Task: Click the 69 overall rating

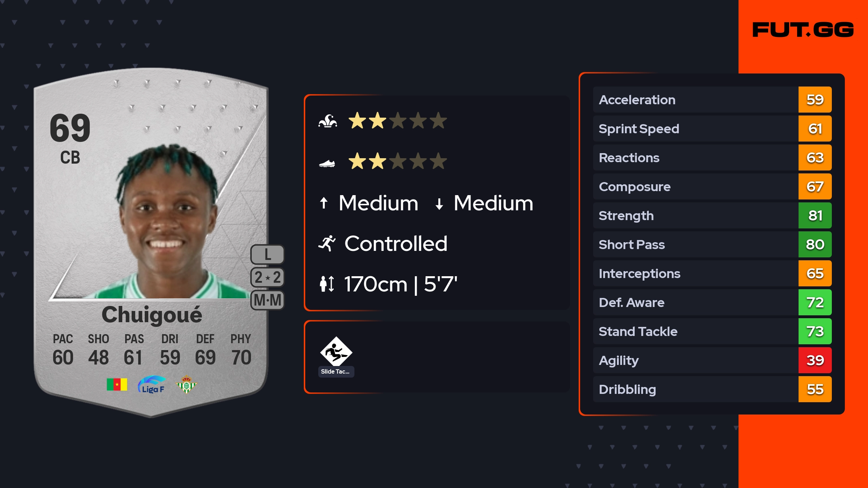Action: point(70,128)
